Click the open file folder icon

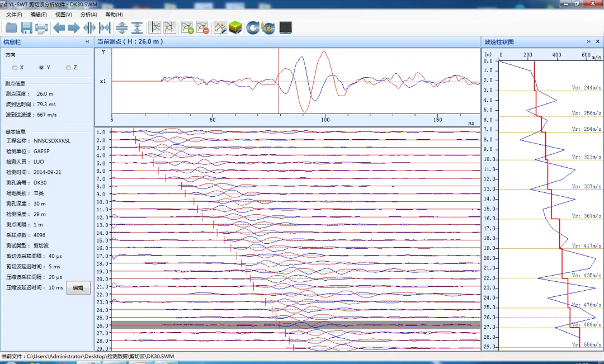click(11, 27)
